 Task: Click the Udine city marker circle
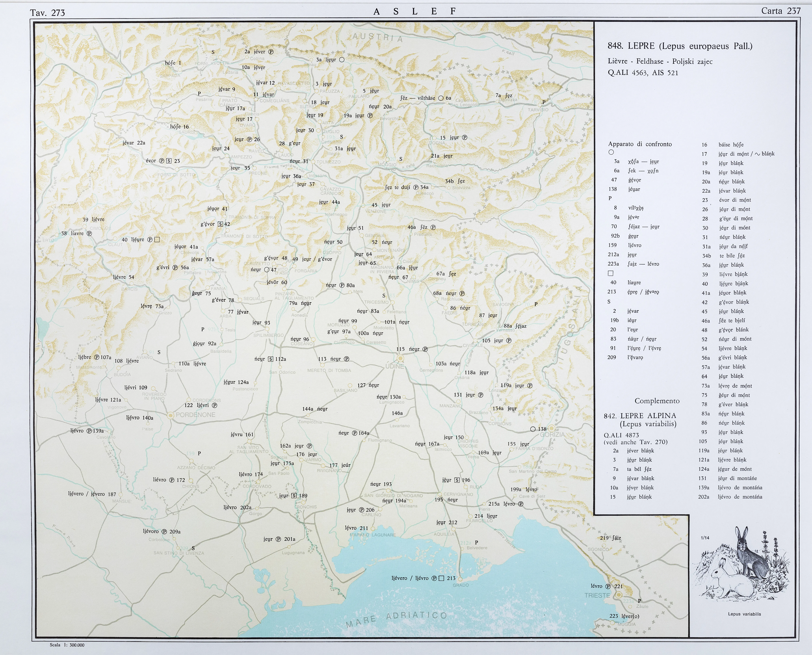pyautogui.click(x=401, y=359)
